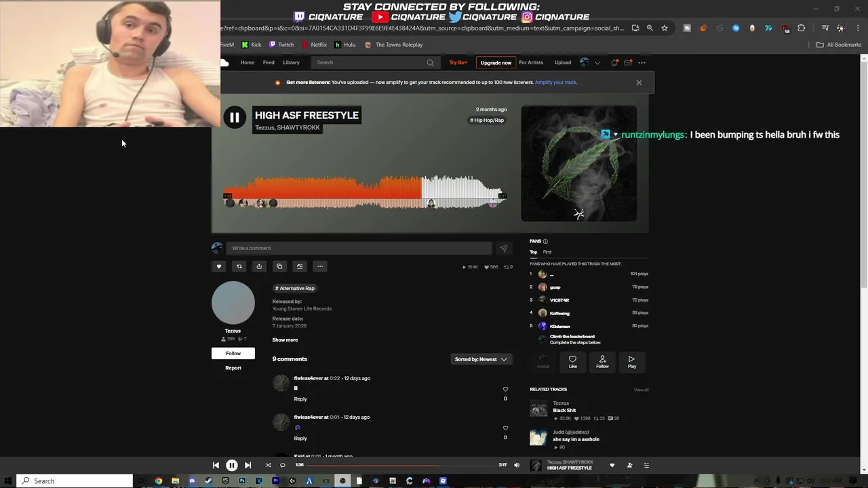This screenshot has width=868, height=488.
Task: Select the First tab in the Fans panel
Action: click(x=547, y=252)
